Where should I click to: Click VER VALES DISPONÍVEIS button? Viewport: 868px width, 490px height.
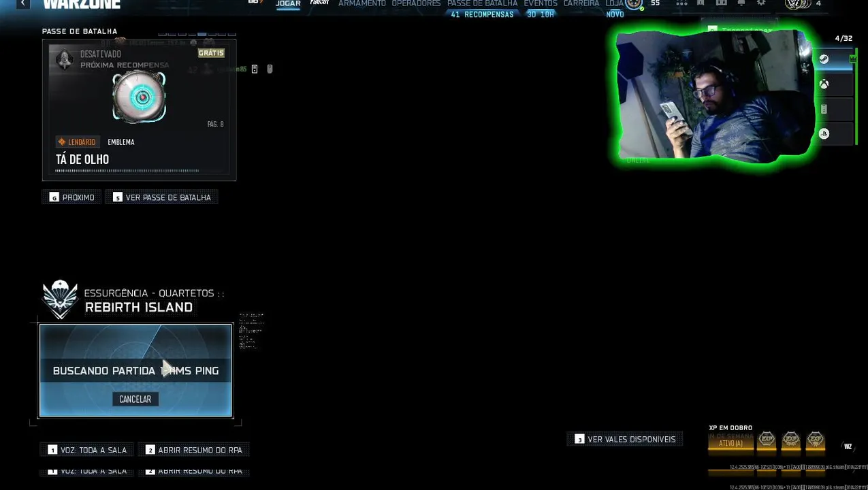[x=625, y=440]
